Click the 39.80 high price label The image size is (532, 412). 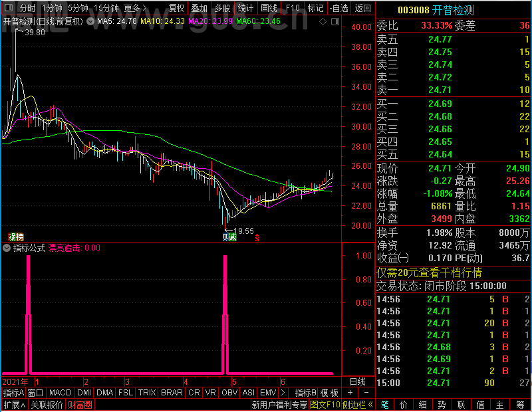pyautogui.click(x=35, y=33)
